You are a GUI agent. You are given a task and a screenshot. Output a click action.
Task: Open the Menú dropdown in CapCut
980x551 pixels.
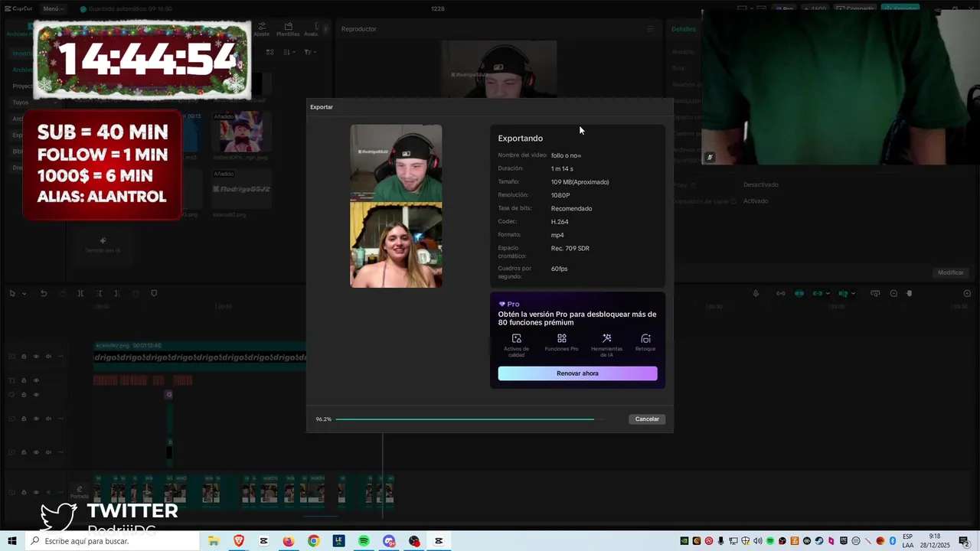53,8
